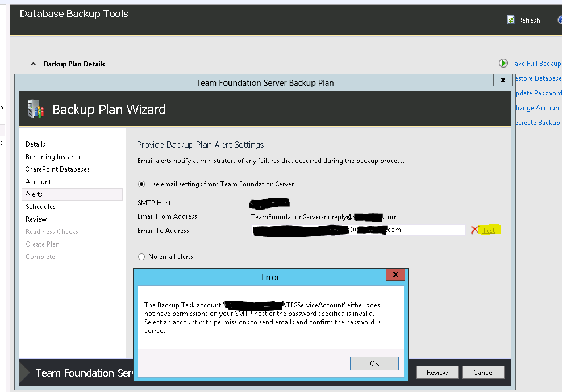Collapse the Backup Plan Details section
This screenshot has height=392, width=562.
tap(34, 64)
